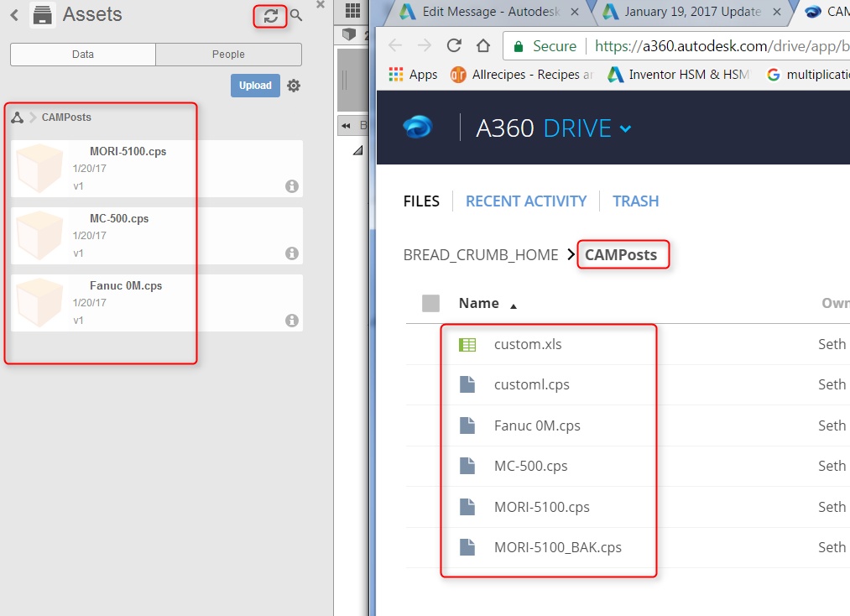Open Fanuc 0M.cps in A360 Drive
Viewport: 850px width, 616px height.
[537, 425]
